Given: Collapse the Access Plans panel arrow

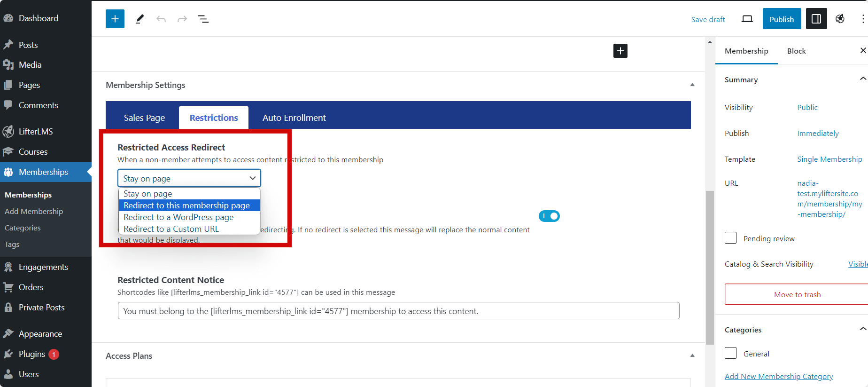Looking at the screenshot, I should (692, 355).
